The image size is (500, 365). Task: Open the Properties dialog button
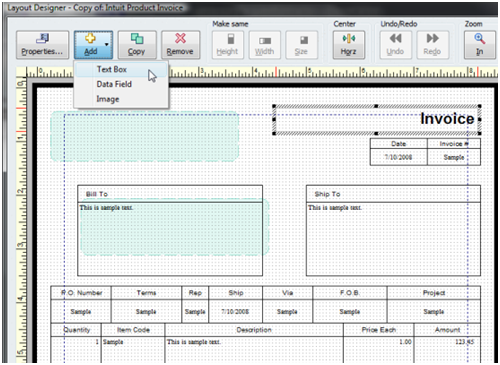(x=42, y=45)
